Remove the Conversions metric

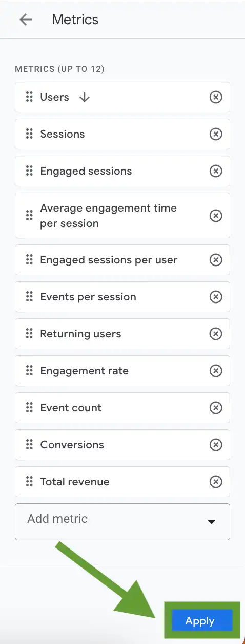pyautogui.click(x=216, y=445)
